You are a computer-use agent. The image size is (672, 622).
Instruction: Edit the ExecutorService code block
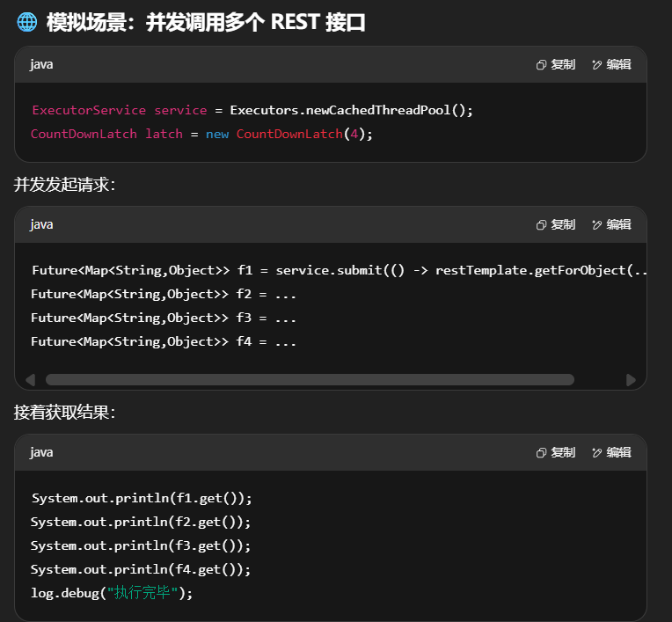[611, 64]
